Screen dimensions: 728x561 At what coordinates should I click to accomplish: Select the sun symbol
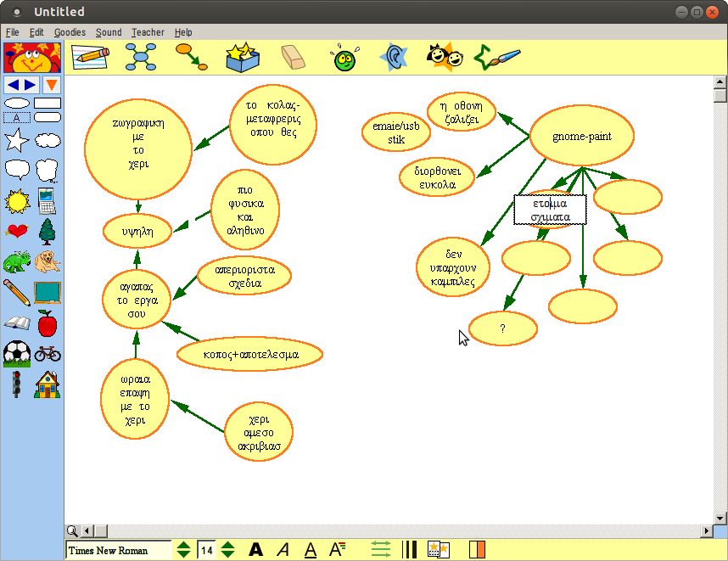(x=17, y=201)
